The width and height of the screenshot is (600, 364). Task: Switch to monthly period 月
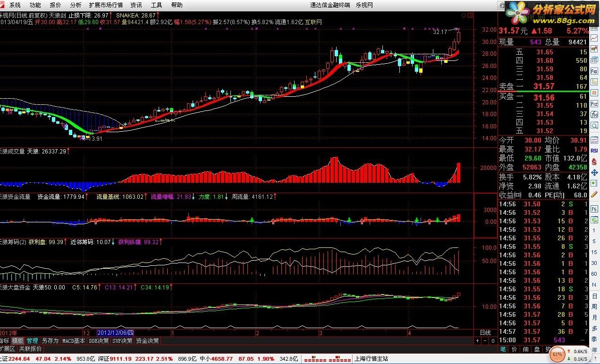pyautogui.click(x=594, y=318)
